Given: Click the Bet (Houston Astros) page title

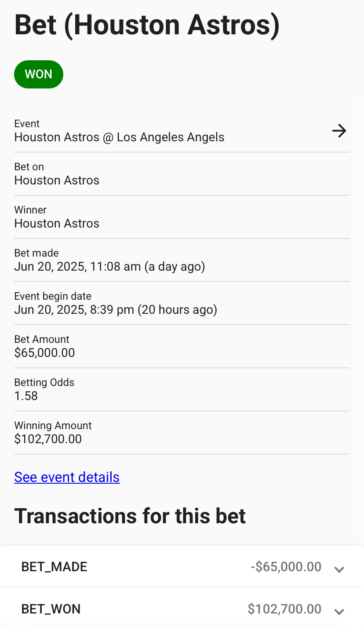Looking at the screenshot, I should click(x=147, y=25).
